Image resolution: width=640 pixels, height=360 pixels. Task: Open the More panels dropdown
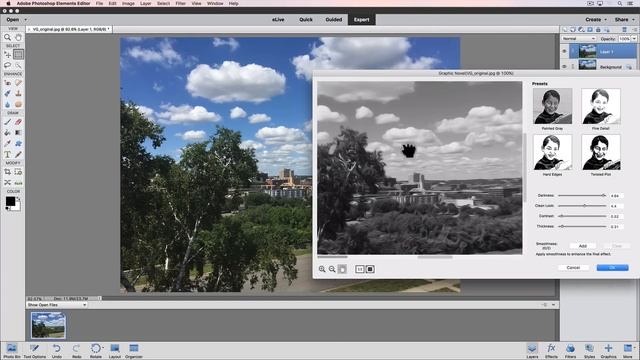(x=628, y=350)
